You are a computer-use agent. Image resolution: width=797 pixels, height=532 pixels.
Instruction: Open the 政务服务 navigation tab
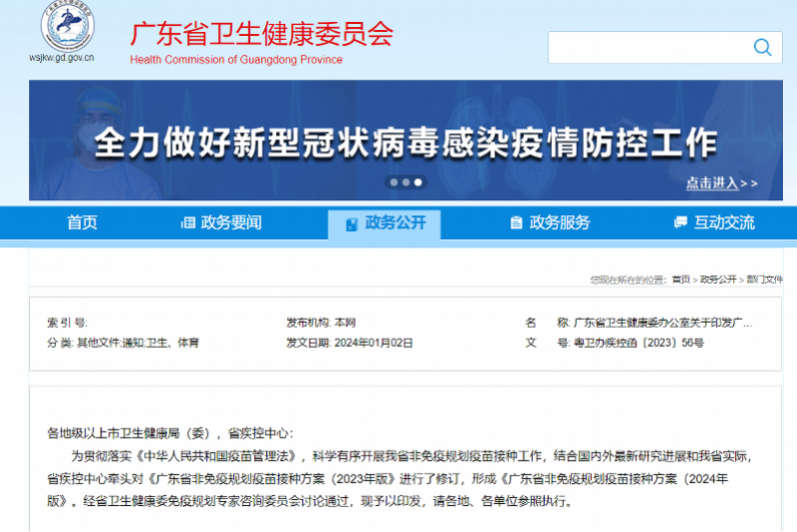tap(550, 222)
